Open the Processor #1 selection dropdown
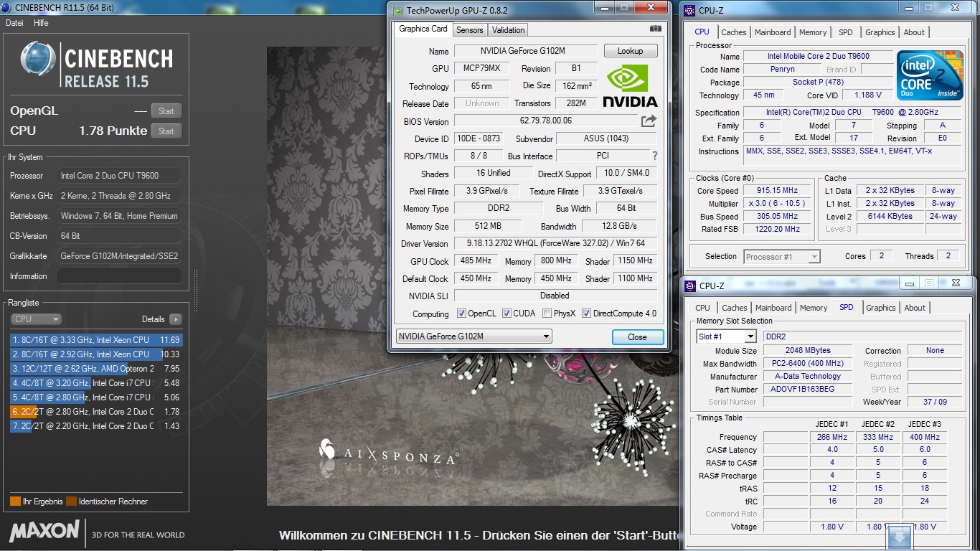980x551 pixels. [x=782, y=256]
